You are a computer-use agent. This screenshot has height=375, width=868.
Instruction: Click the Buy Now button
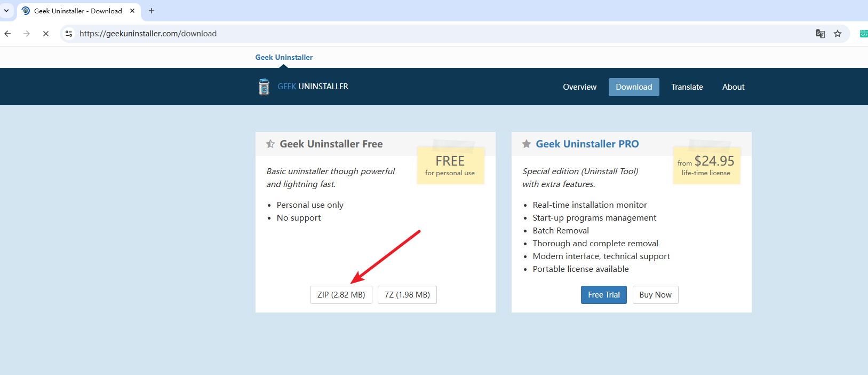click(x=656, y=295)
